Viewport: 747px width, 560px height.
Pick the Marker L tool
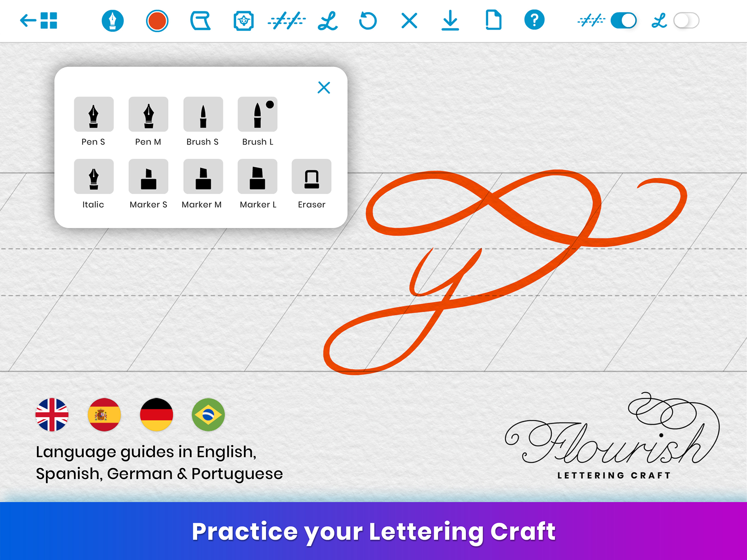257,176
